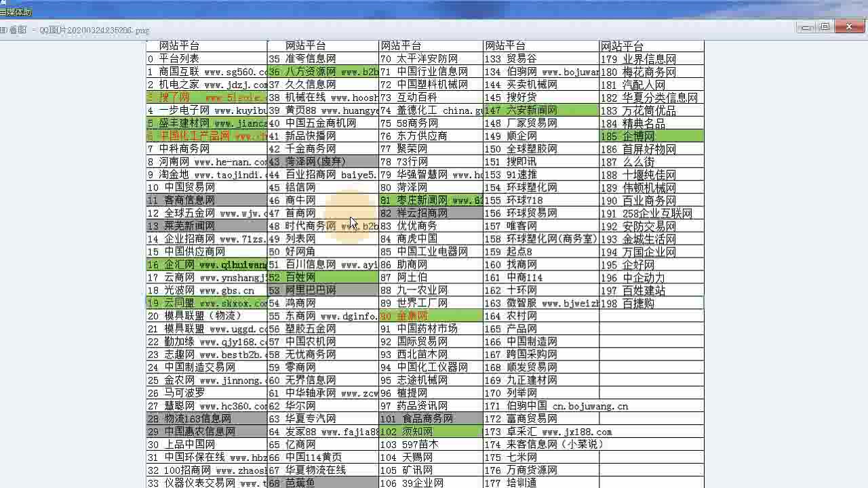Click row 61 中华轴承网
The image size is (868, 488).
pyautogui.click(x=323, y=393)
